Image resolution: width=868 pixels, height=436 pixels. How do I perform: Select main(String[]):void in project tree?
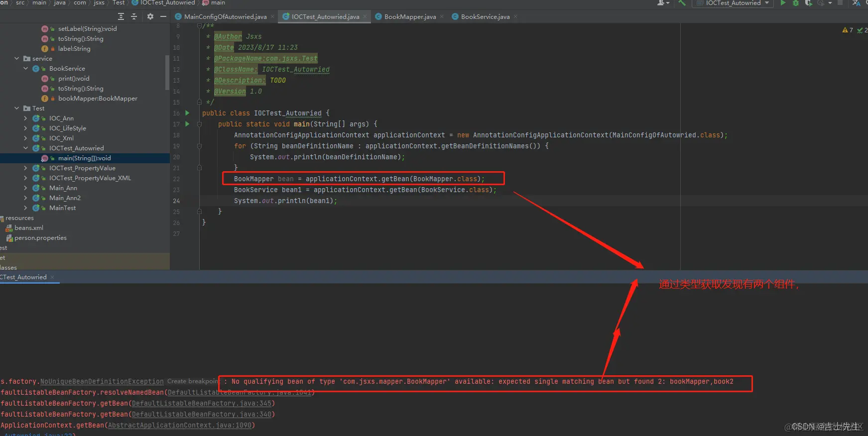click(85, 158)
